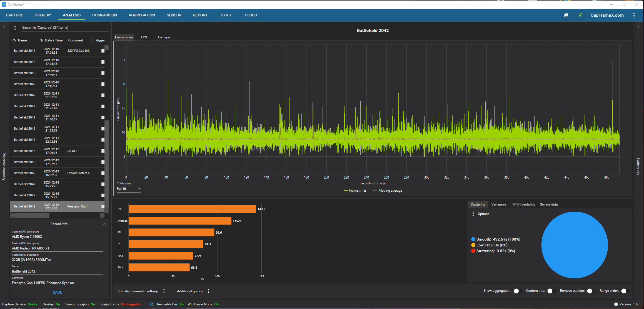Open the screenshot gallery icon in header

coord(566,15)
